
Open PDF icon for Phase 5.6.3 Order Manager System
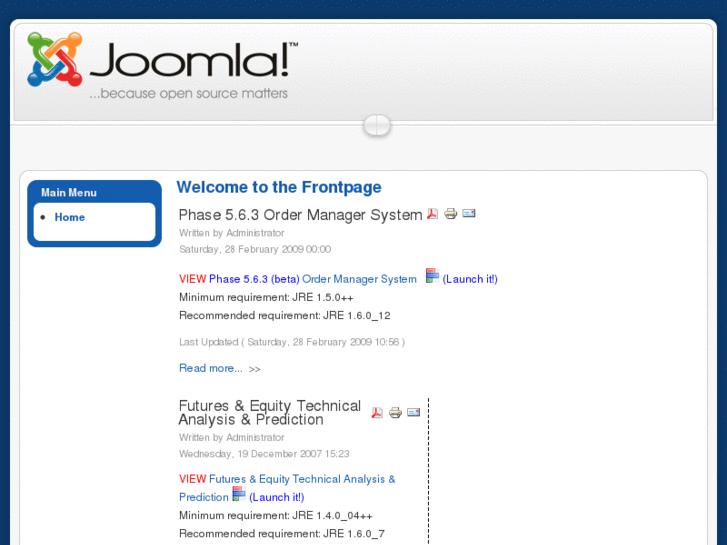coord(432,213)
